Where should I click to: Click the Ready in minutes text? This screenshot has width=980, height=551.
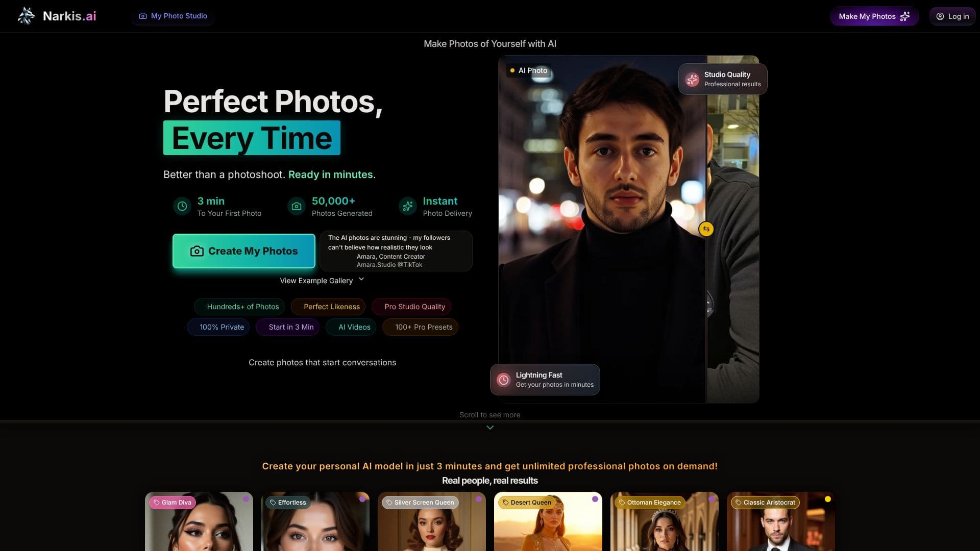[x=330, y=174]
